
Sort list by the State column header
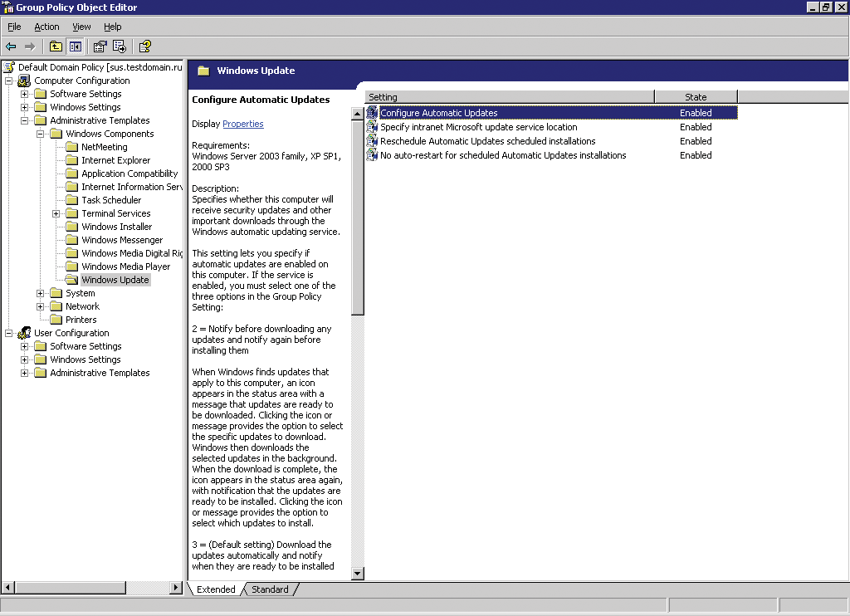(696, 97)
